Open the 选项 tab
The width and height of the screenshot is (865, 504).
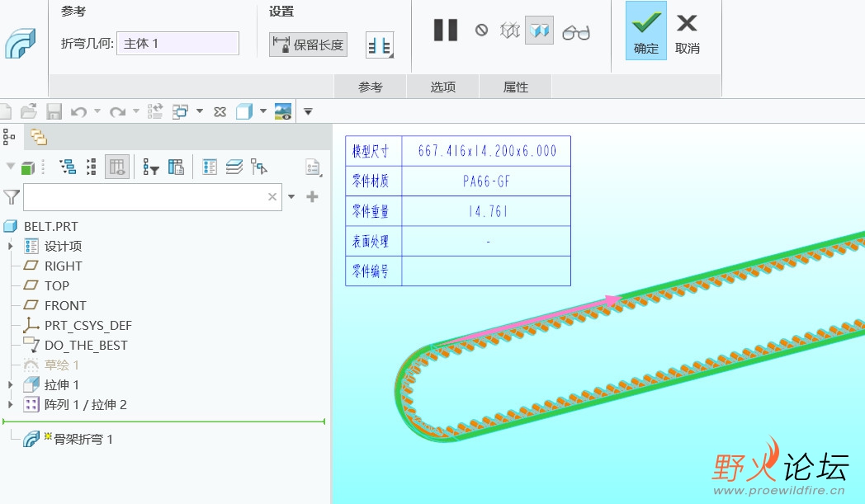point(443,87)
